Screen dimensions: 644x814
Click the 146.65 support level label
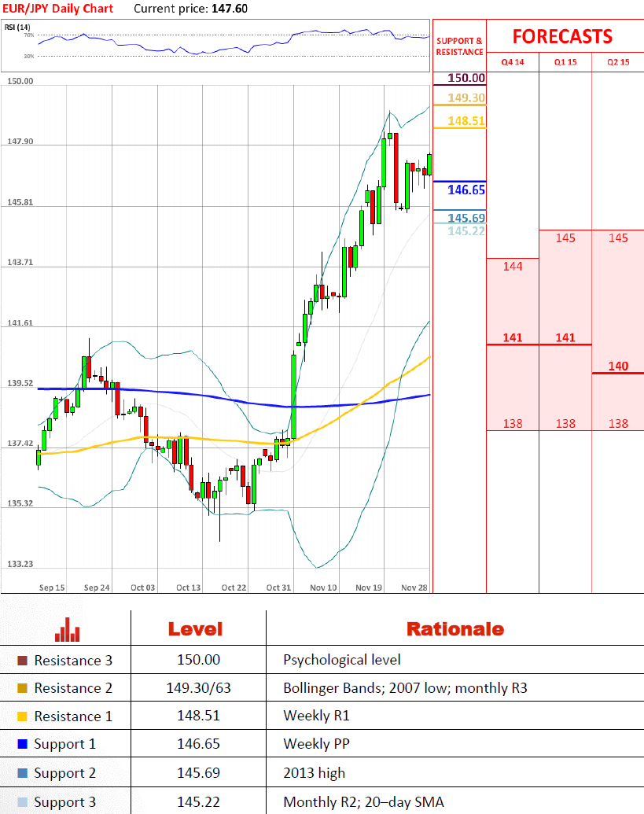[x=466, y=190]
